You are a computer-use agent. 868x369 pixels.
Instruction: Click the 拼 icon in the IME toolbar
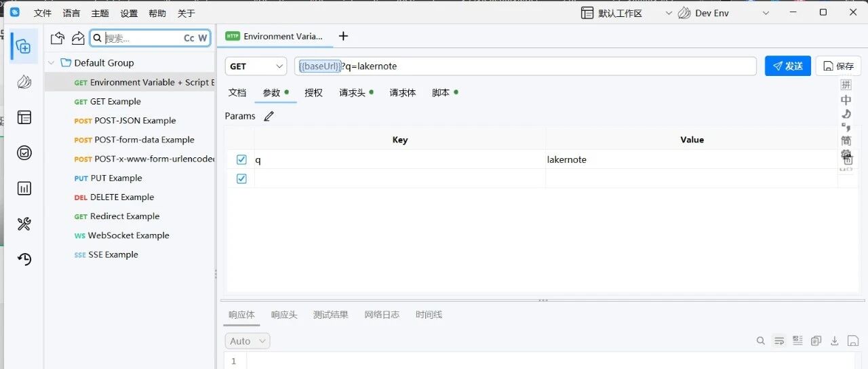[846, 85]
